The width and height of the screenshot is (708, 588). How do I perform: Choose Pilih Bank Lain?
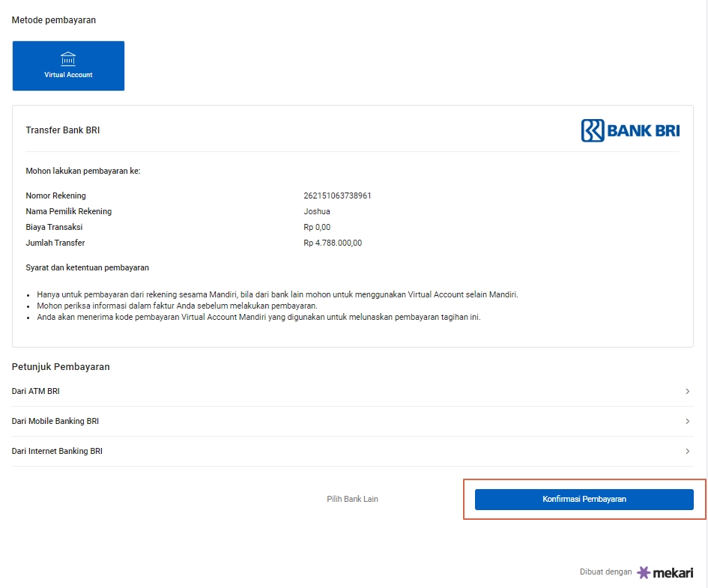point(352,499)
